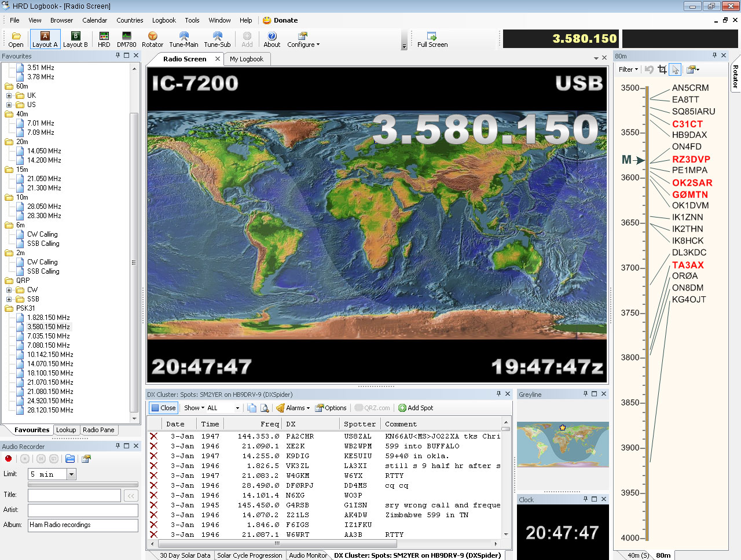Click the 3600 mark on the 80m band scale
This screenshot has height=560, width=741.
630,178
